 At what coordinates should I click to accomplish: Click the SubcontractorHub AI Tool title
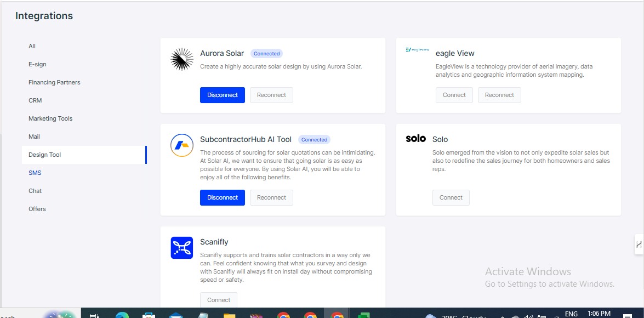[246, 139]
